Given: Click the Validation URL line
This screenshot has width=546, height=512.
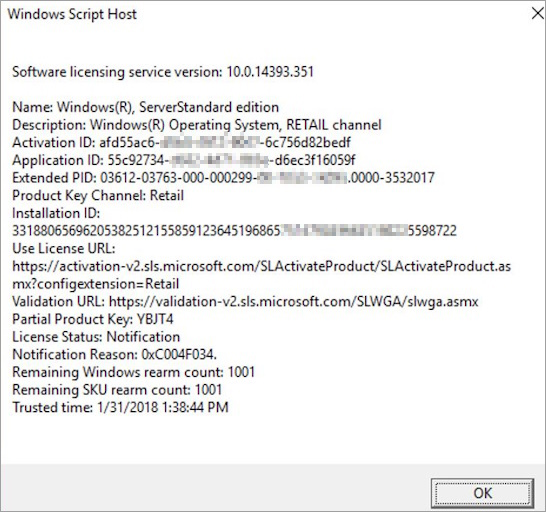Looking at the screenshot, I should tap(245, 302).
